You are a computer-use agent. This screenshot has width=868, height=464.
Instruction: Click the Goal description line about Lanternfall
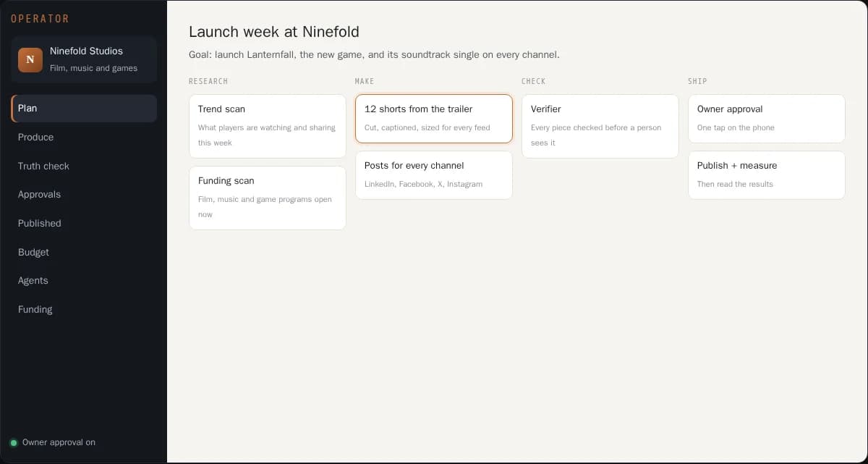[374, 55]
